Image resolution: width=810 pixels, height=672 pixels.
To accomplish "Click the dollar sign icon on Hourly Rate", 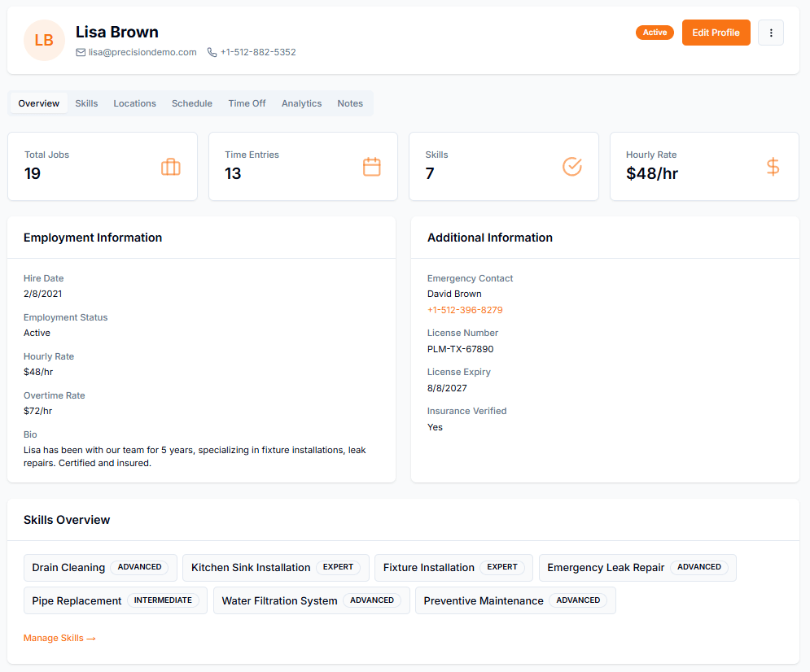I will [x=773, y=167].
